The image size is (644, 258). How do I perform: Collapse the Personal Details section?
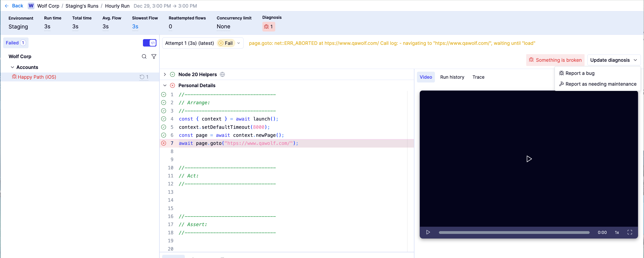click(x=165, y=85)
